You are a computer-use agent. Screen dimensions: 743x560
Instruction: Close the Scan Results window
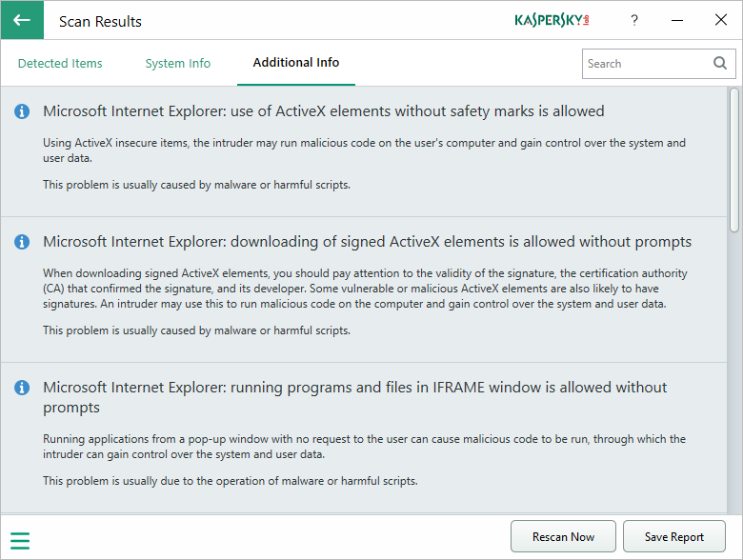(x=721, y=20)
